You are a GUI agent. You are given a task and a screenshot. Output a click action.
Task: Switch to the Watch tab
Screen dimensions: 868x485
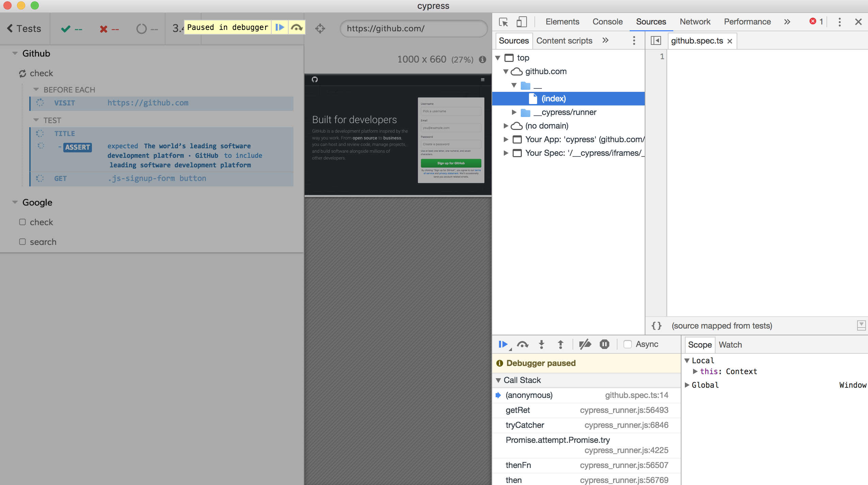(x=730, y=345)
